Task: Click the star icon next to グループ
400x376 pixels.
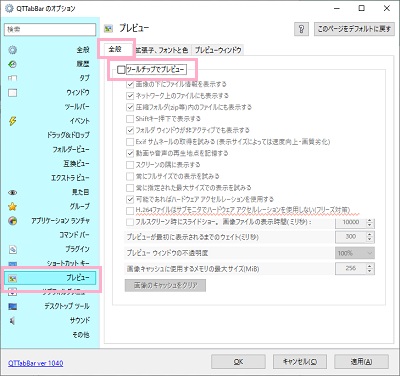Action: tap(12, 207)
